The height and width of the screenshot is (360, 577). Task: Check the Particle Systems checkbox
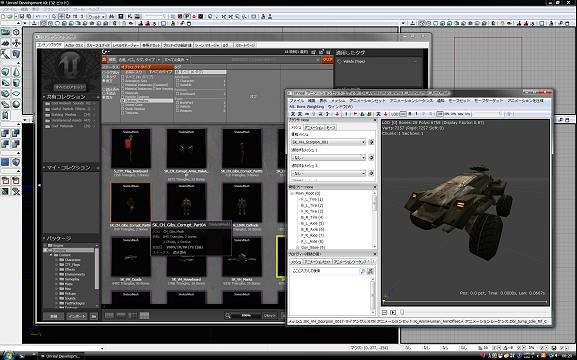tap(123, 97)
